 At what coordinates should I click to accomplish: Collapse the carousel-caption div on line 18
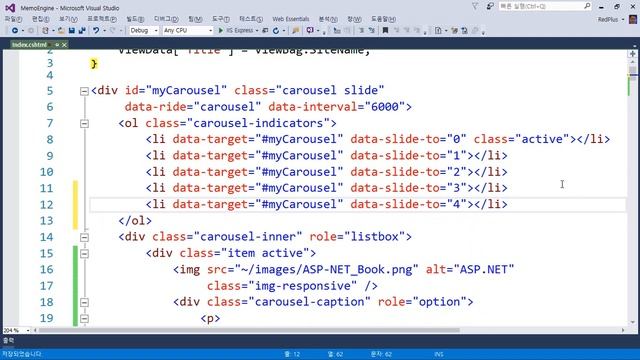coord(84,302)
